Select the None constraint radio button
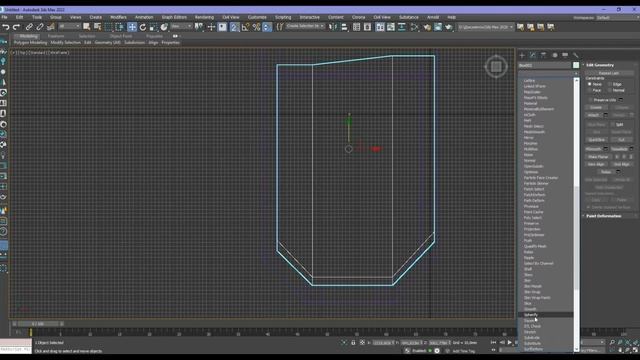Viewport: 640px width, 360px height. [x=589, y=84]
